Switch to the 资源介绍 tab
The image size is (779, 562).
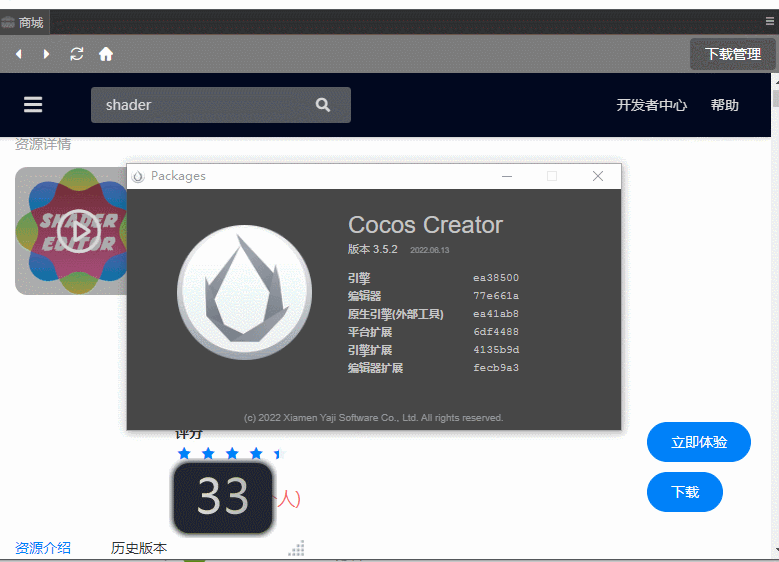coord(43,548)
